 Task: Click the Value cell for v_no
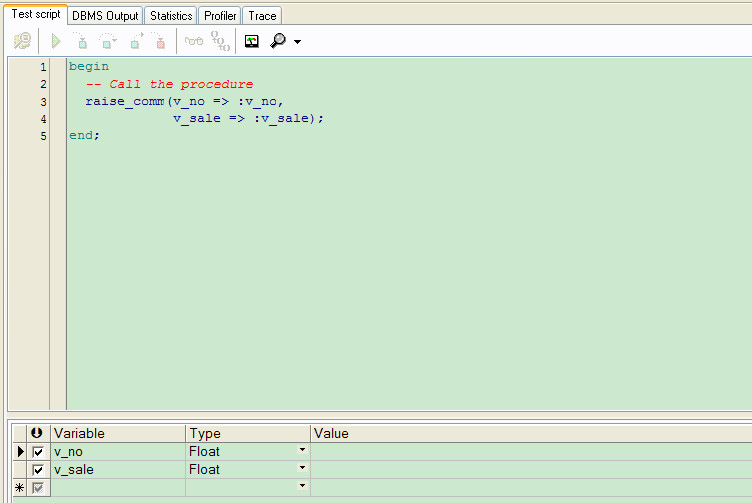[x=531, y=452]
